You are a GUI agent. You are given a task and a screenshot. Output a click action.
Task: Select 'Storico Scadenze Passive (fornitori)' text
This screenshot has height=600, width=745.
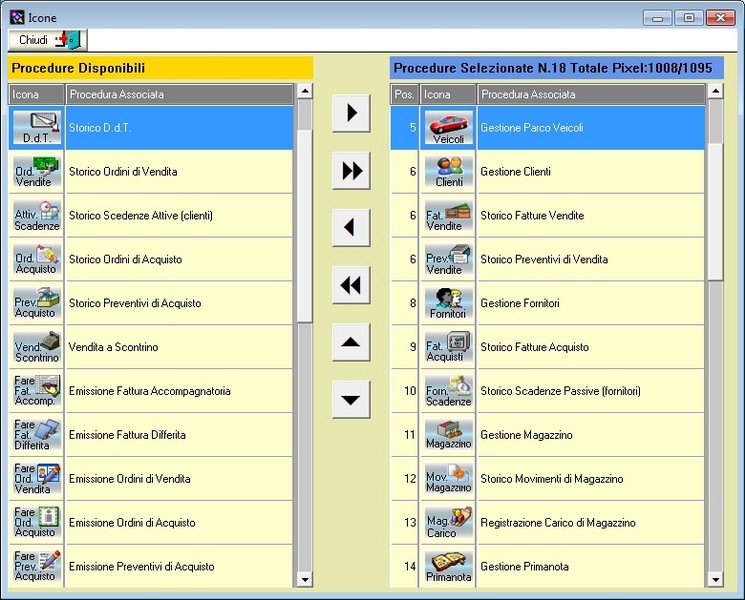click(561, 391)
